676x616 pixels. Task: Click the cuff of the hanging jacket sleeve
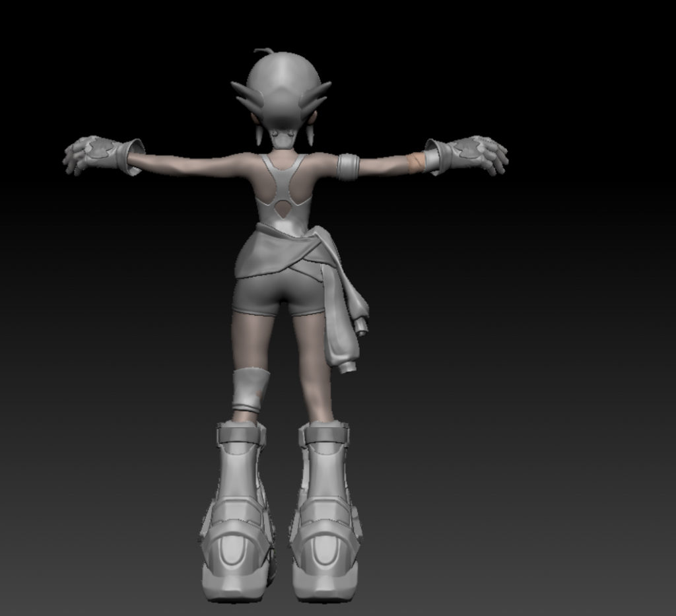349,366
